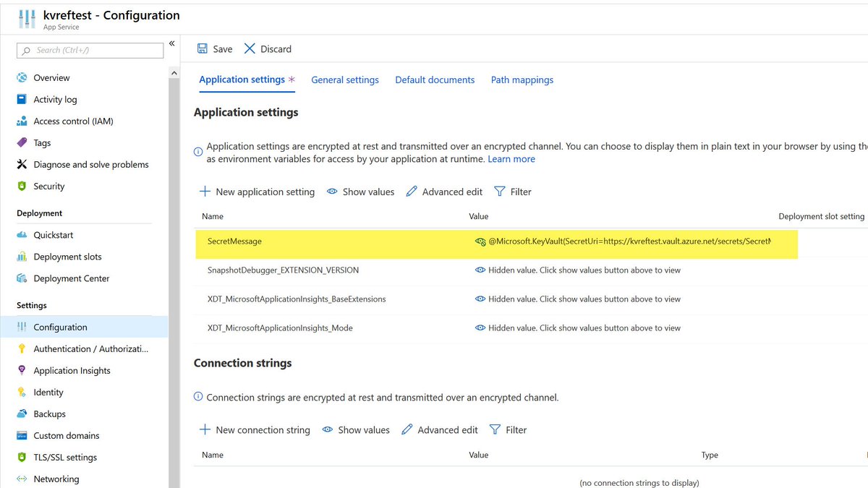Click the pencil icon for connection strings Advanced edit
The width and height of the screenshot is (868, 488).
point(407,429)
